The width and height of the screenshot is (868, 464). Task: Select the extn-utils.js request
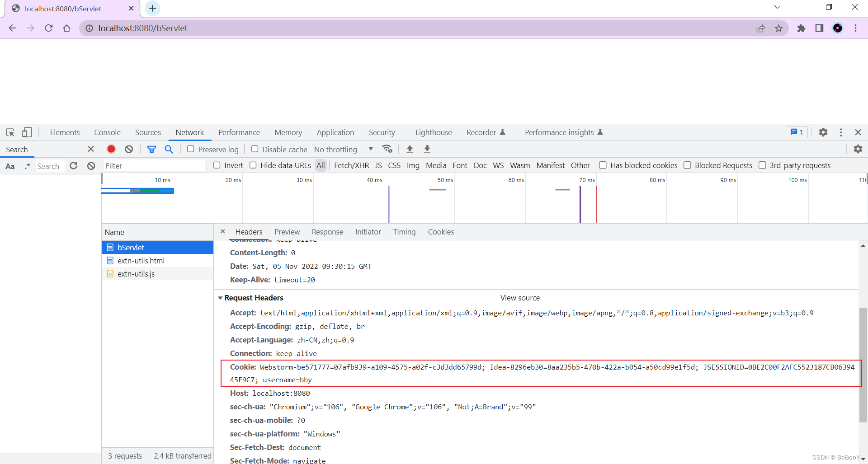click(157, 274)
